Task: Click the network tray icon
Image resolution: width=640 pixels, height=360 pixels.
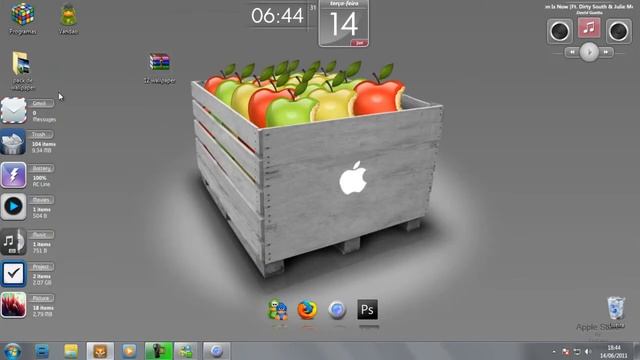Action: point(577,351)
